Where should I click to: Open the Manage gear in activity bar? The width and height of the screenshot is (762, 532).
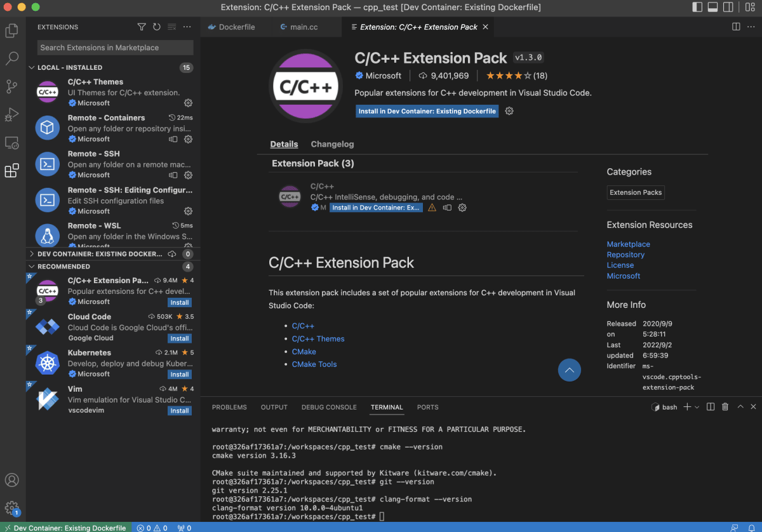[12, 508]
